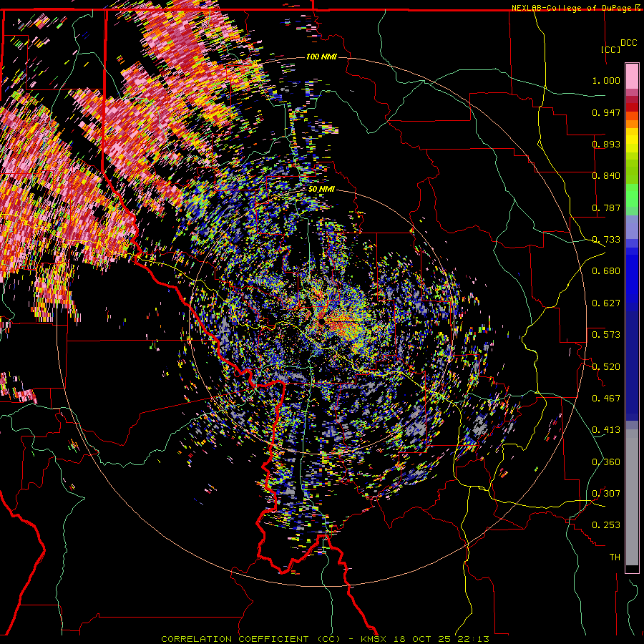The width and height of the screenshot is (644, 644).
Task: Click the 0.360 scale value
Action: [606, 462]
